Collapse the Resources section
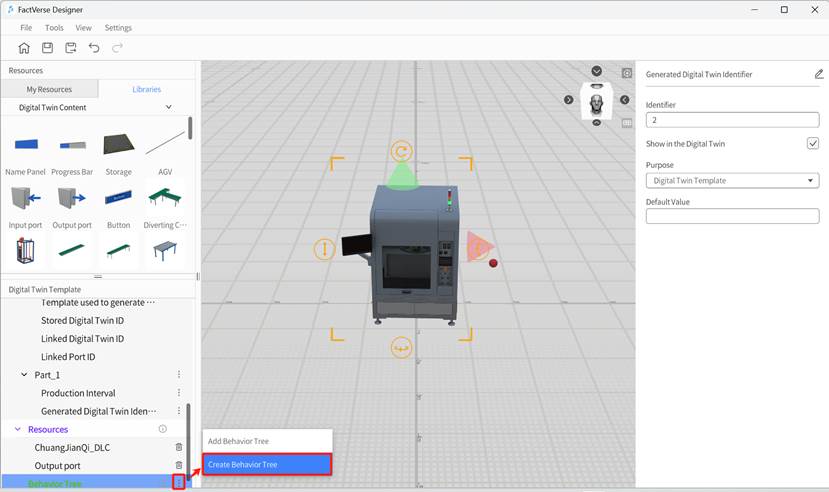The width and height of the screenshot is (829, 492). point(17,429)
